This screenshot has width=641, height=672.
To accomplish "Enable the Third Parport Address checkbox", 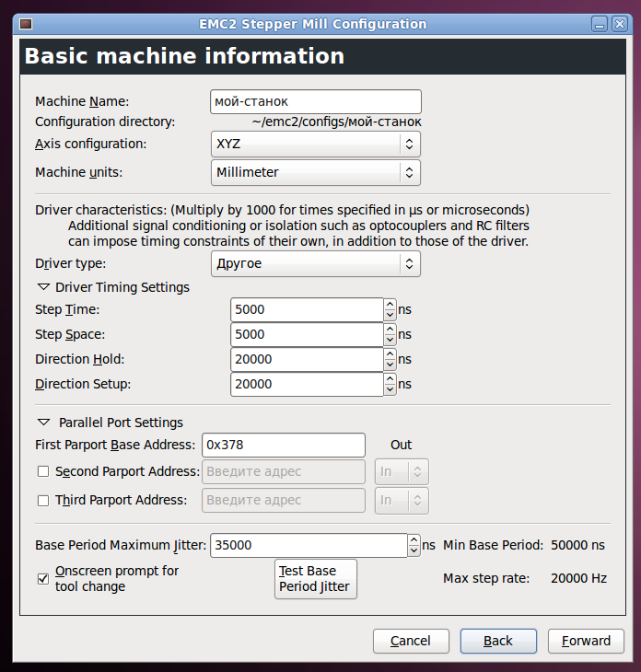I will click(43, 501).
